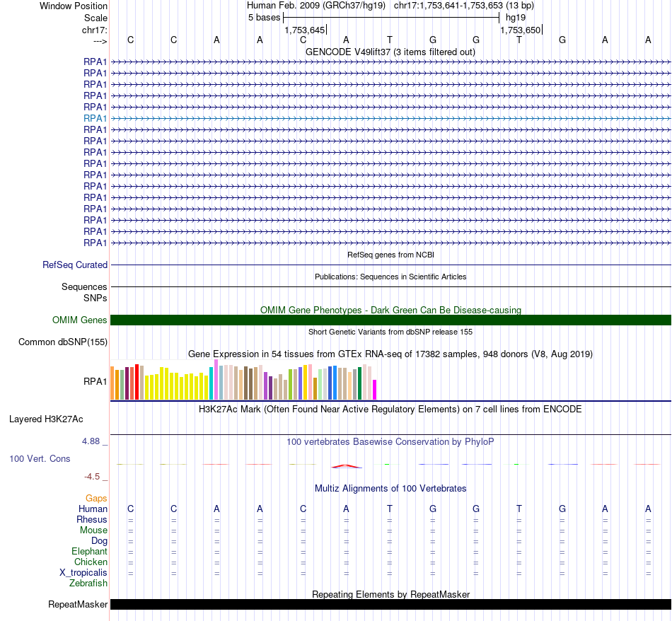Select the Scale track label
This screenshot has width=672, height=621.
95,18
